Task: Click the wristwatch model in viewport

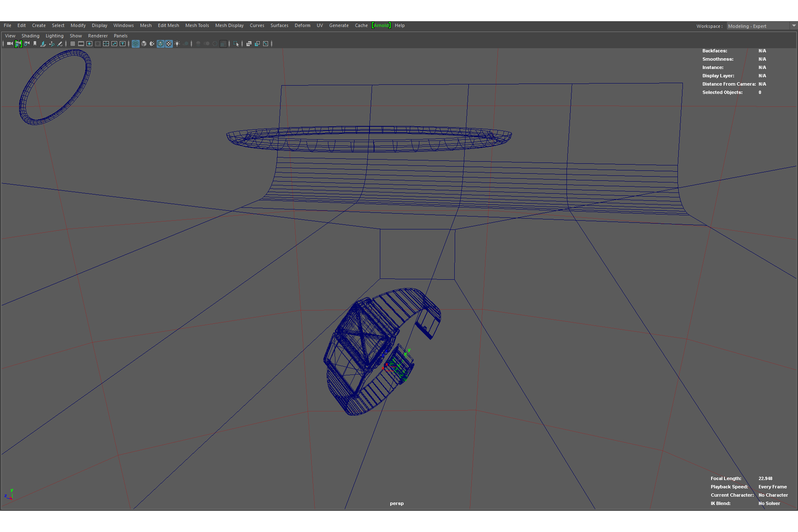Action: coord(366,349)
